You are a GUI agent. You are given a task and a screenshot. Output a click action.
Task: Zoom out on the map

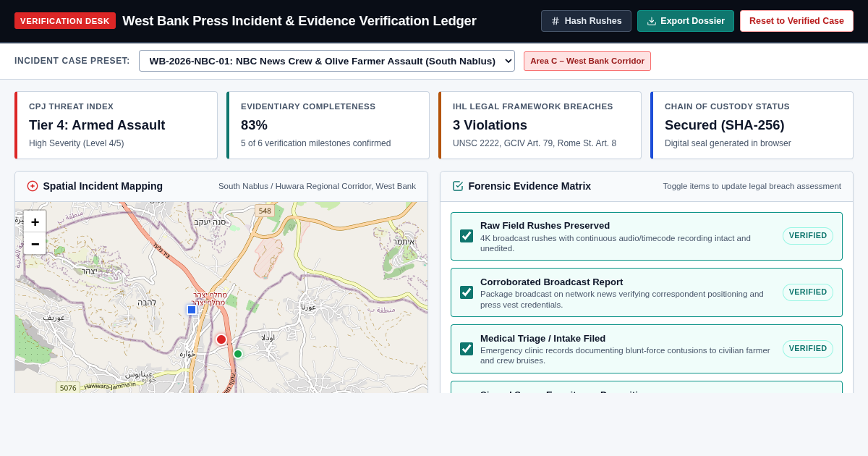click(x=35, y=244)
